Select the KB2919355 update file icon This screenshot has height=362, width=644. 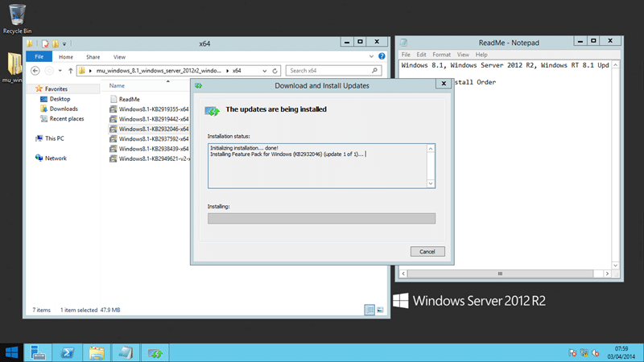click(x=114, y=109)
